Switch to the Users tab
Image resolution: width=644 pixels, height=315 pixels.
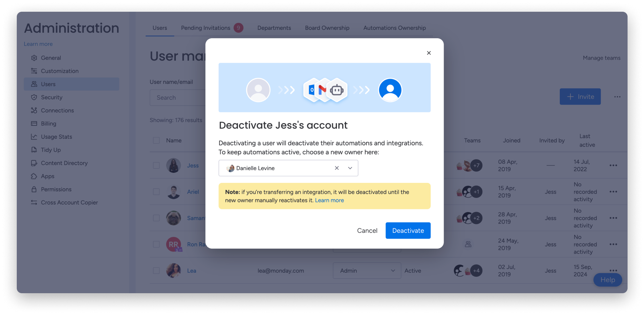click(160, 28)
